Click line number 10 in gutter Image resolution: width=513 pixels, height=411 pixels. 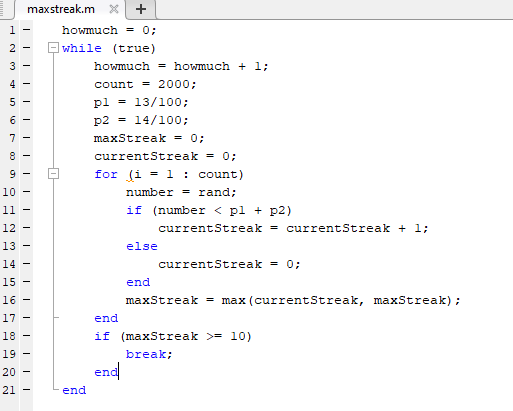(x=9, y=192)
